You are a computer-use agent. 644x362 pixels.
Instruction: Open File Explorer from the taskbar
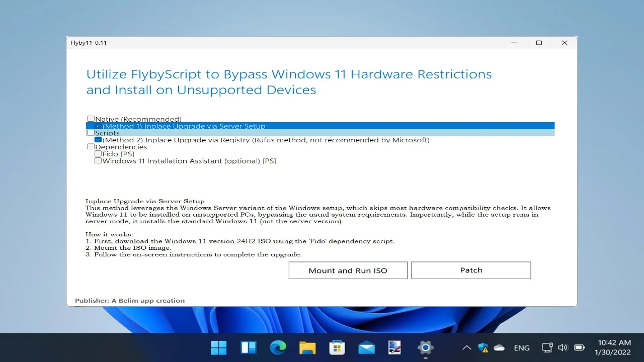307,347
